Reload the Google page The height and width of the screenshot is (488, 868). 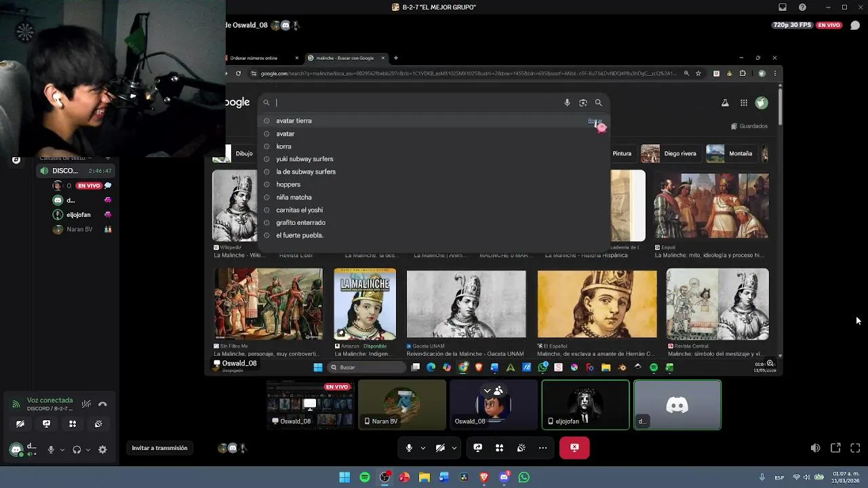click(238, 73)
